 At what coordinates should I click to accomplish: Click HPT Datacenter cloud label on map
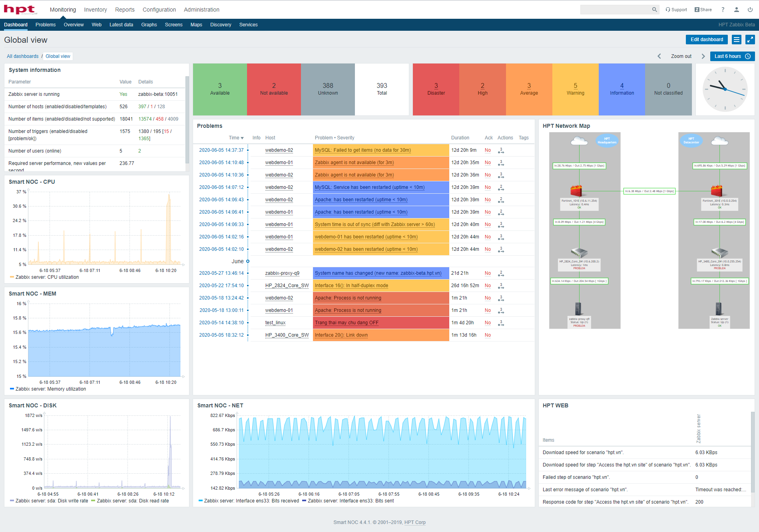click(x=691, y=141)
